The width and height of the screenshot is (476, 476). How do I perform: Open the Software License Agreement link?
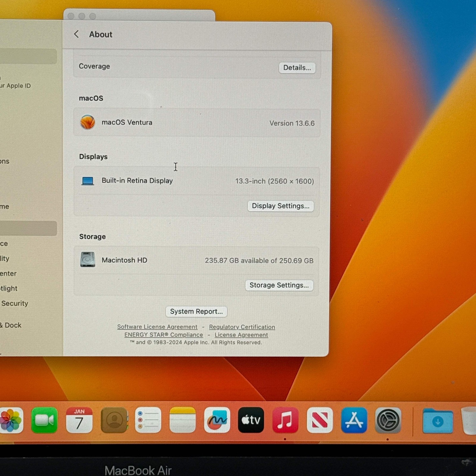(157, 327)
